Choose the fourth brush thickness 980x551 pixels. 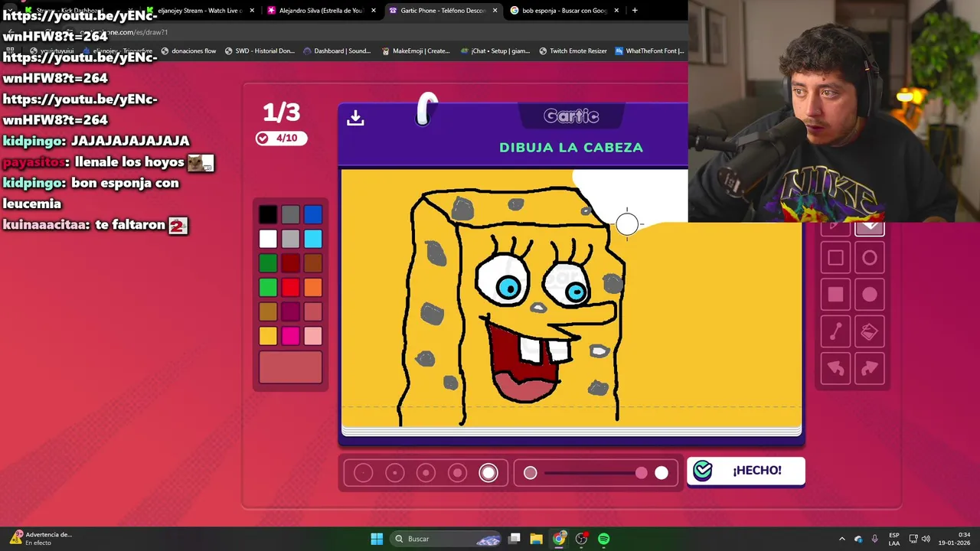click(x=458, y=473)
